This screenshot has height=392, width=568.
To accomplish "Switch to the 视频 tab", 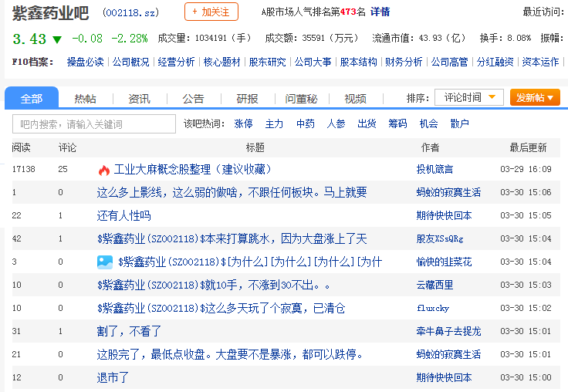I will point(355,99).
